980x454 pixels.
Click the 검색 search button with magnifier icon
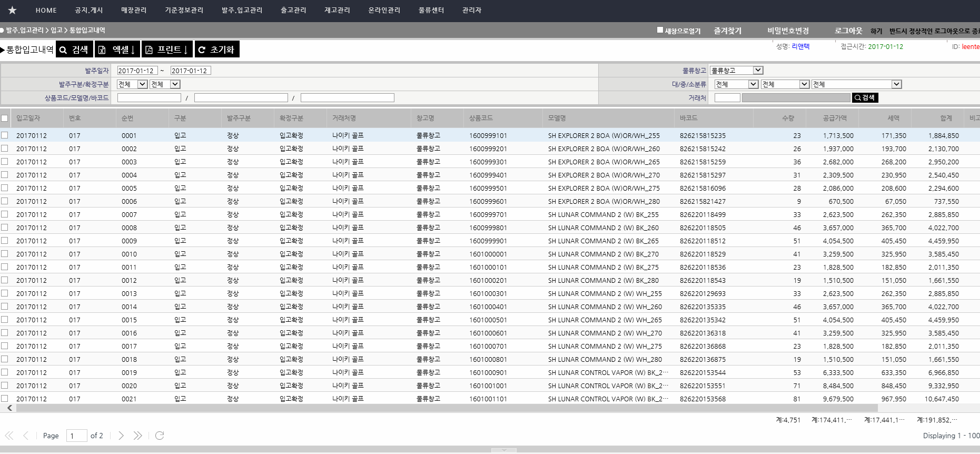click(x=74, y=50)
